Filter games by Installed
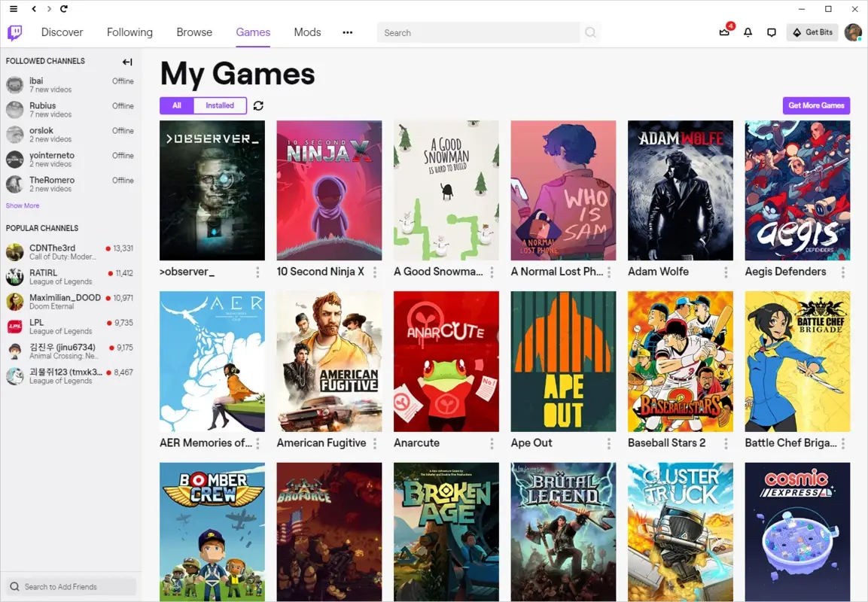This screenshot has height=602, width=868. 219,105
